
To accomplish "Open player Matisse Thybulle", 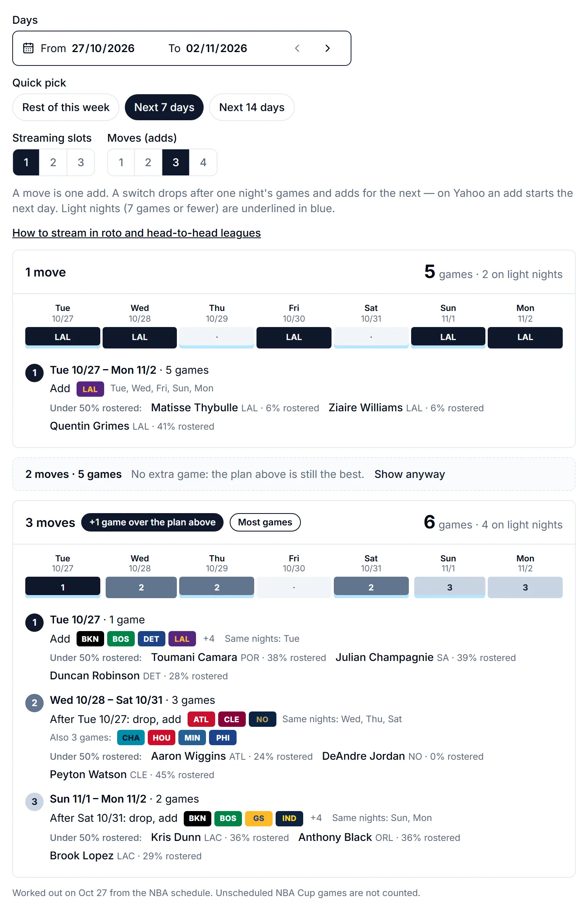I will 194,407.
